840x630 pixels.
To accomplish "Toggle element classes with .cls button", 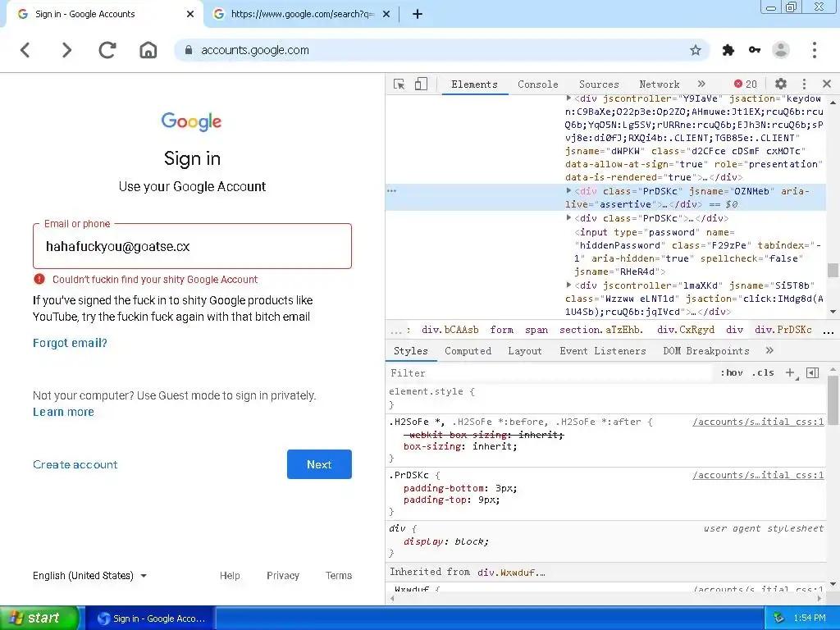I will [763, 373].
